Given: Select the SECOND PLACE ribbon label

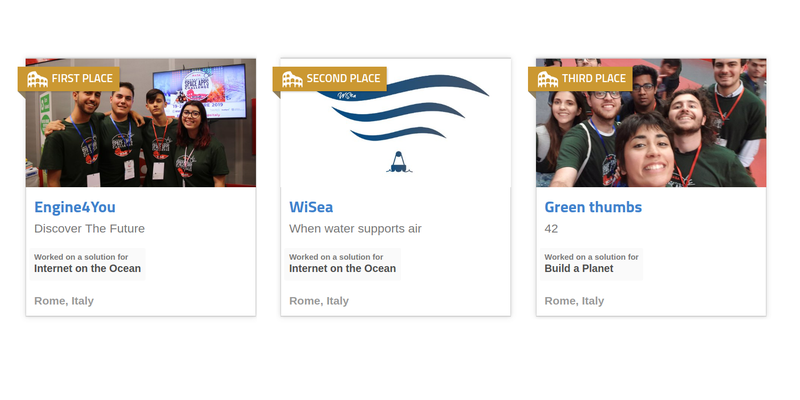Looking at the screenshot, I should pyautogui.click(x=343, y=79).
